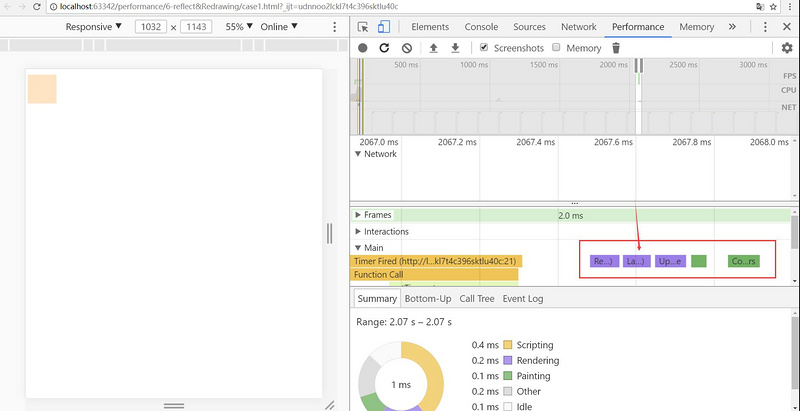This screenshot has height=411, width=800.
Task: Open the Responsive device dropdown
Action: (x=94, y=27)
